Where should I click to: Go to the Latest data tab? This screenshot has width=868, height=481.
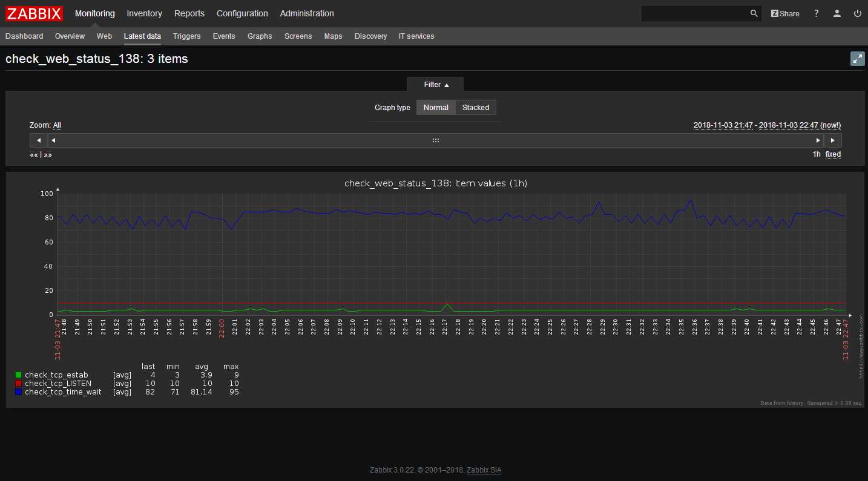point(142,36)
